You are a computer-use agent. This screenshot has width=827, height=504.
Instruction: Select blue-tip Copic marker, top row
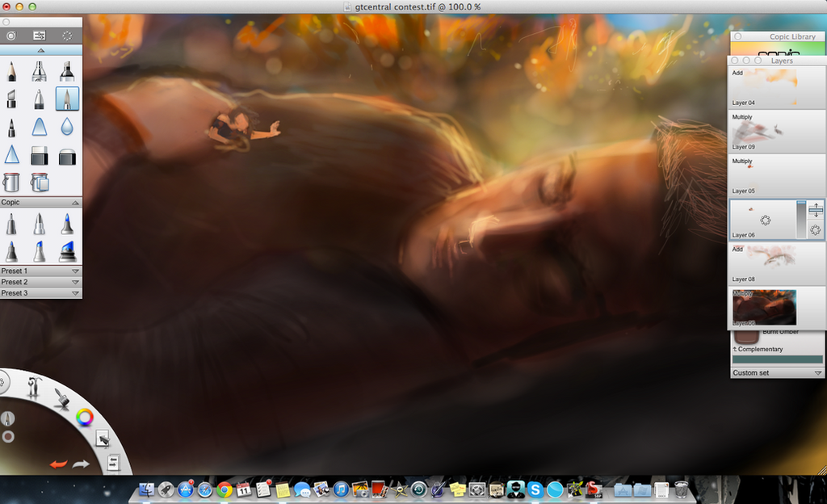tap(67, 224)
